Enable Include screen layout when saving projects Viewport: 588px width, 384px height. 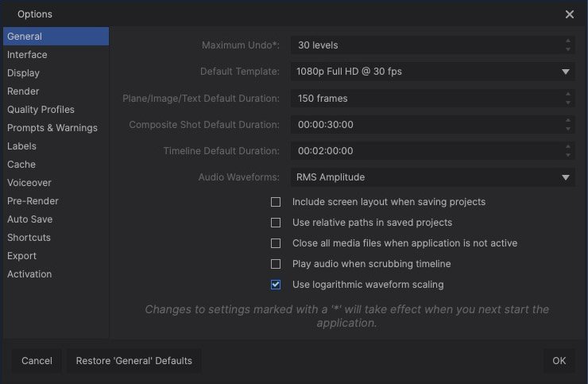(276, 202)
